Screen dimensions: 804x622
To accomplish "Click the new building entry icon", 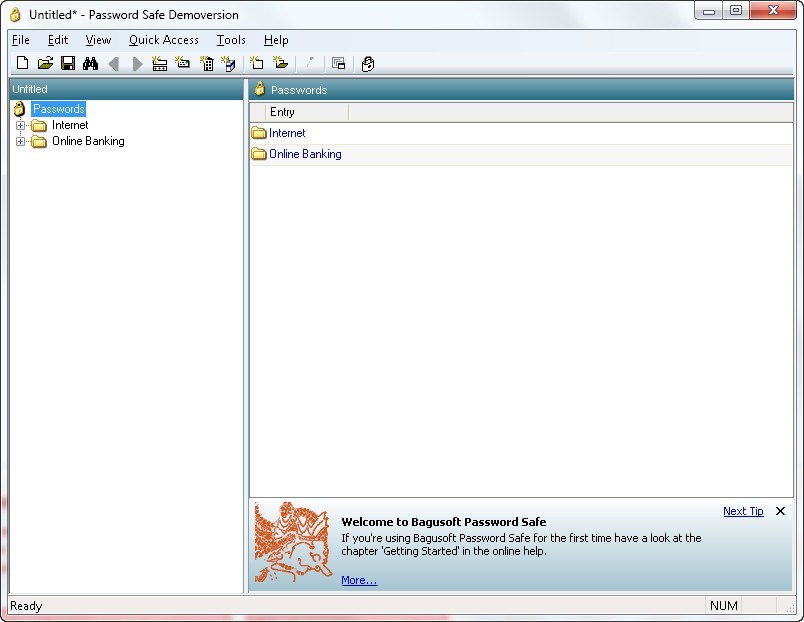I will (206, 63).
